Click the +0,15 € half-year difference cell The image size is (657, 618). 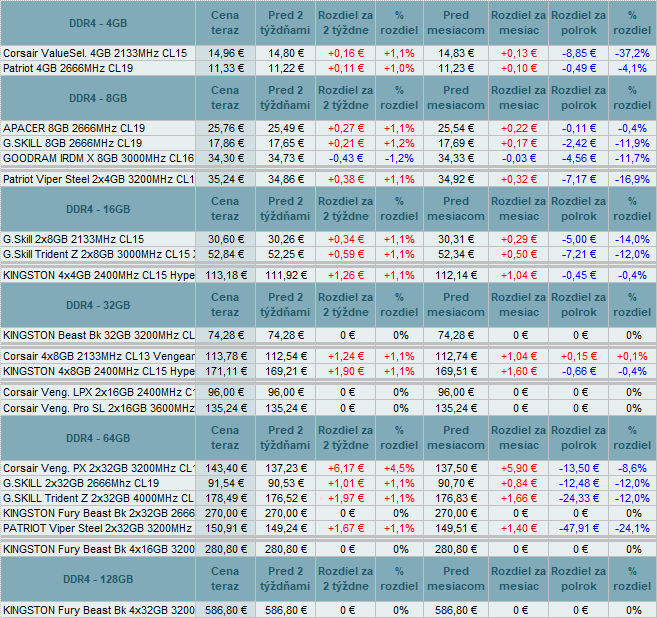[579, 356]
